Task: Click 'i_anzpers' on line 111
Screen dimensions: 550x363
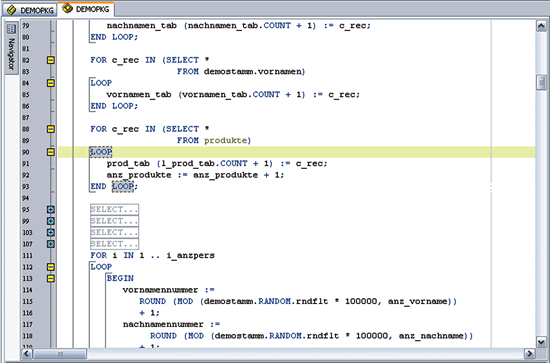Action: coord(190,255)
